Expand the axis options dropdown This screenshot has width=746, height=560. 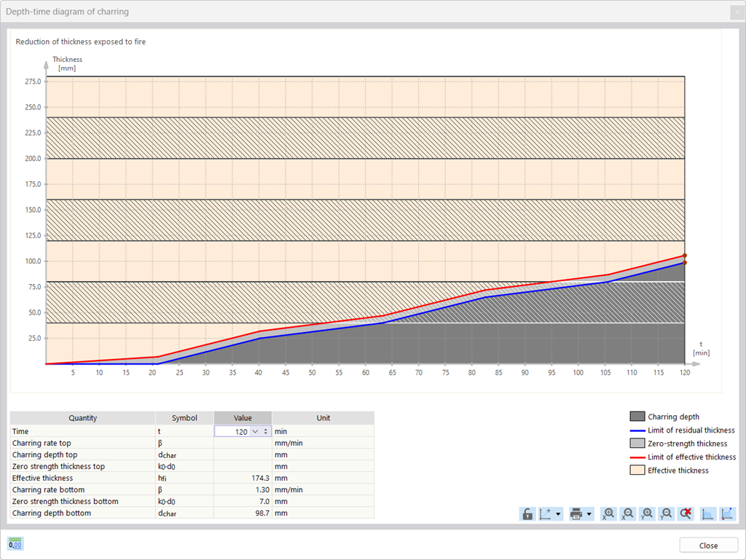pyautogui.click(x=557, y=513)
